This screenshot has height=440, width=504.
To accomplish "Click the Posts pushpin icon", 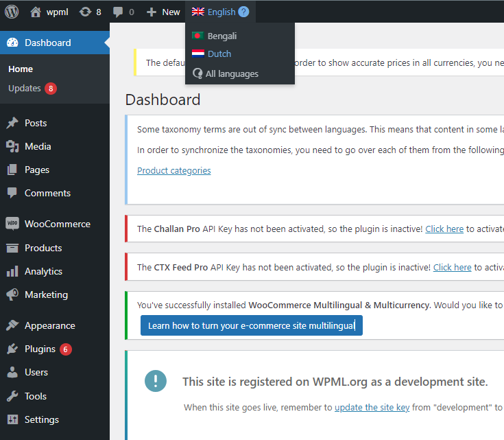I will tap(12, 123).
